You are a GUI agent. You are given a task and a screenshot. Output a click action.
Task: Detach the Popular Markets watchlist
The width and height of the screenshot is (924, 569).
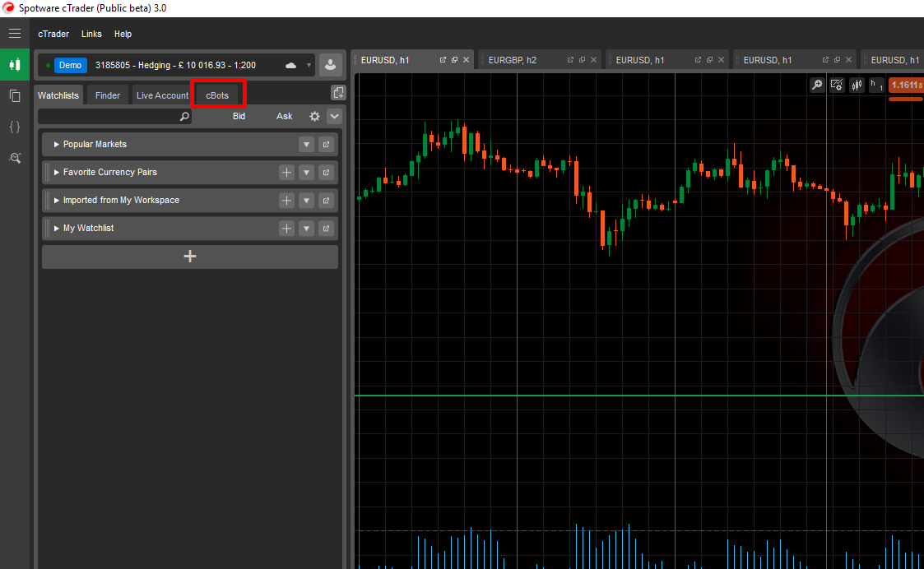326,145
